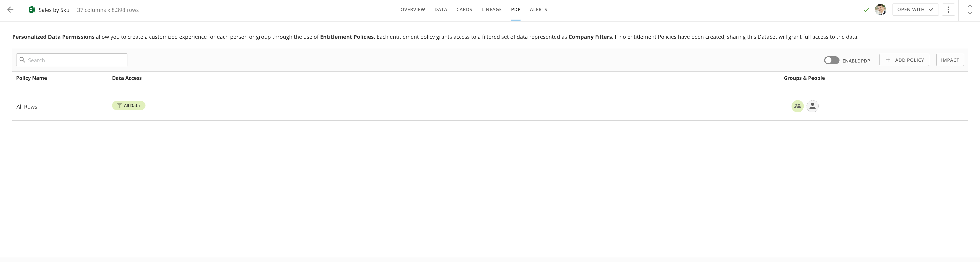The image size is (980, 262).
Task: Open the user profile avatar
Action: 880,10
